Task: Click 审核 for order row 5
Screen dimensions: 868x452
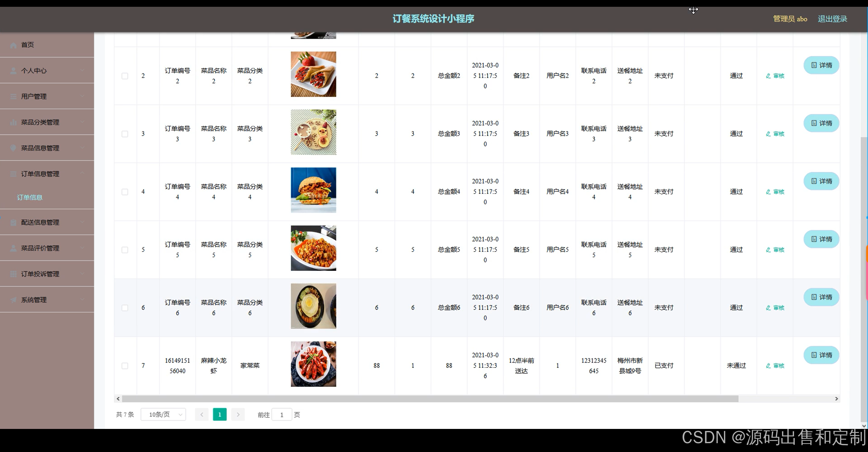Action: (775, 250)
